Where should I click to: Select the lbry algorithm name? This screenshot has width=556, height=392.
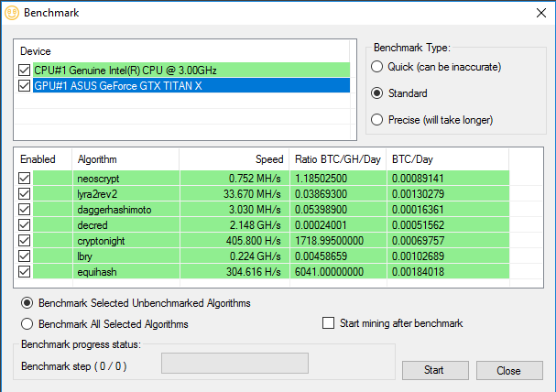point(85,256)
